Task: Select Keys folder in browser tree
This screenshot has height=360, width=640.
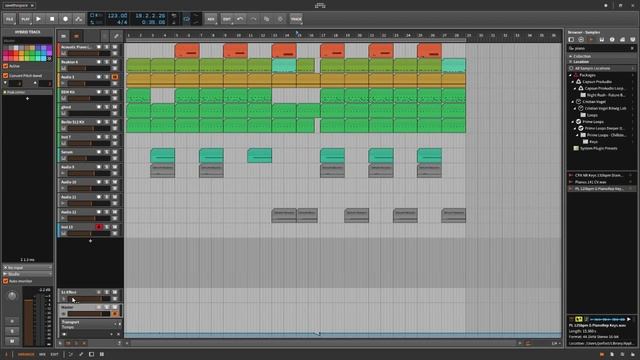Action: coord(593,142)
